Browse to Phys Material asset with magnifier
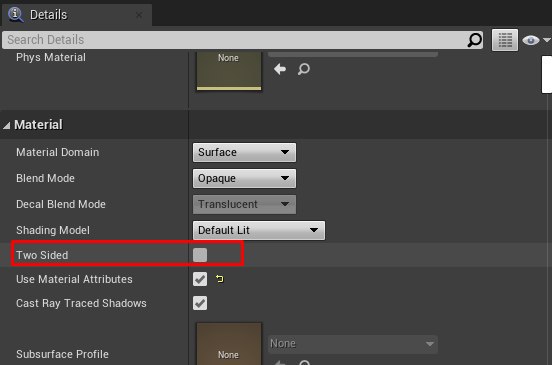This screenshot has height=365, width=552. [x=303, y=69]
